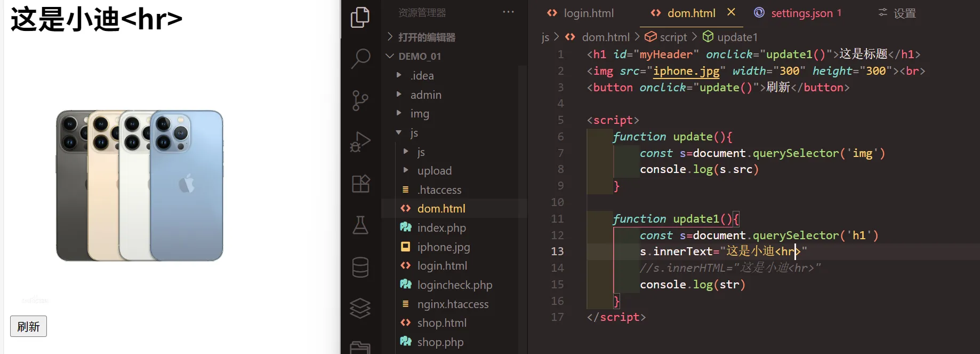Open Run and Debug icon
The height and width of the screenshot is (354, 980).
(360, 142)
